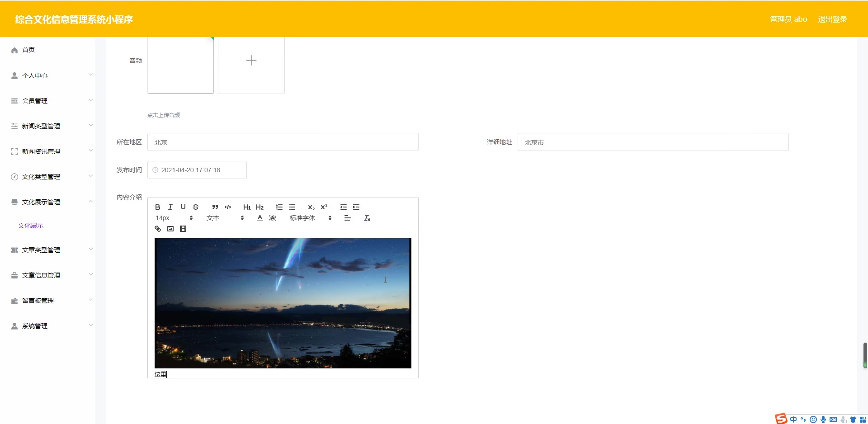Toggle the bullet list formatting

(x=292, y=207)
